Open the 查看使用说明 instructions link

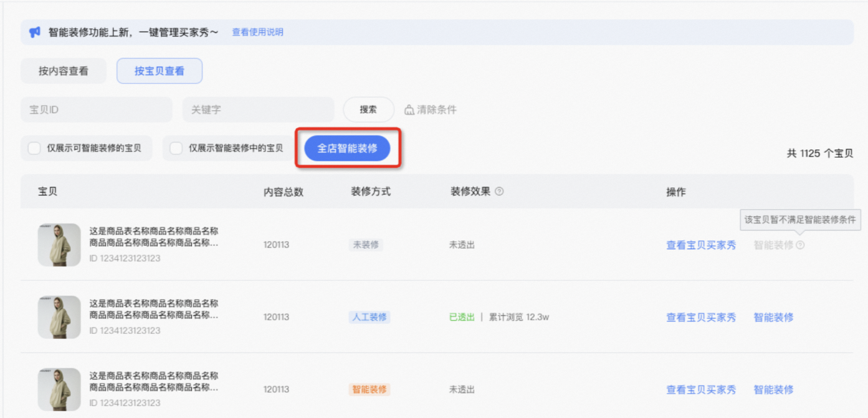coord(257,32)
